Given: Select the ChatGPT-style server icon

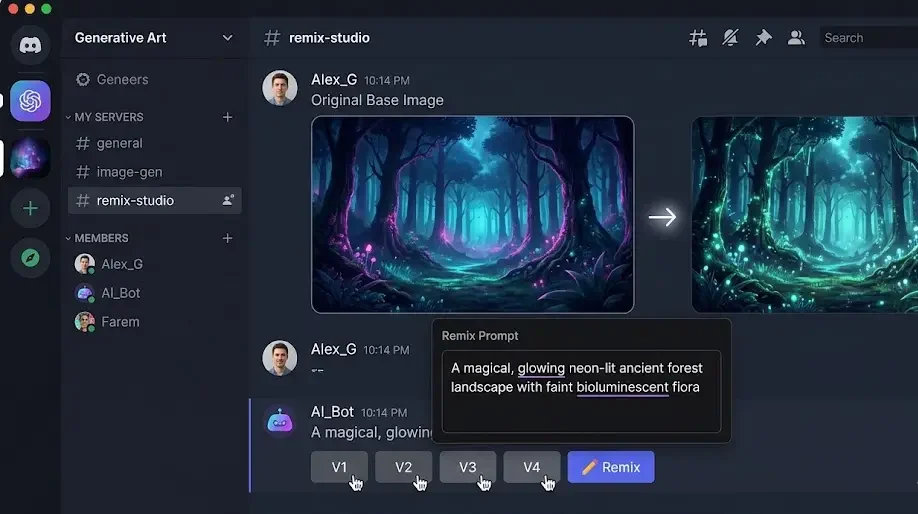Looking at the screenshot, I should tap(30, 101).
